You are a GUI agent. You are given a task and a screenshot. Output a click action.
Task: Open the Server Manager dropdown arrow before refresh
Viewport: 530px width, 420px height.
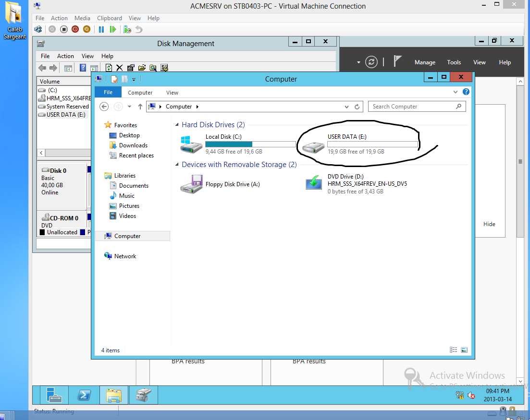tap(358, 62)
